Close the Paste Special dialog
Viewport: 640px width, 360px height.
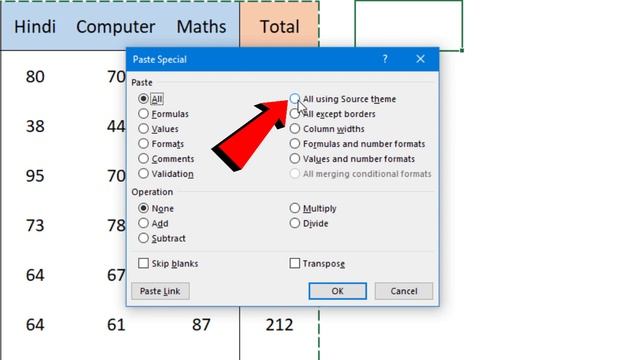point(420,59)
